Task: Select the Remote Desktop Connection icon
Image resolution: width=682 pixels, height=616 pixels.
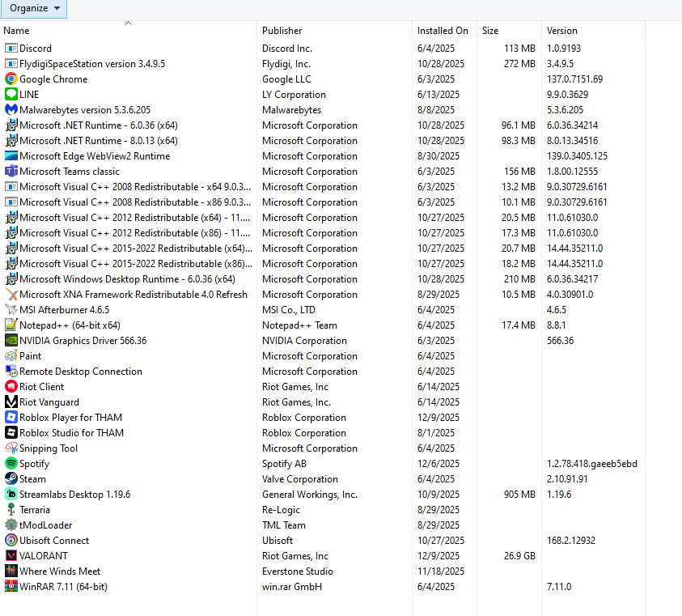Action: click(x=11, y=372)
